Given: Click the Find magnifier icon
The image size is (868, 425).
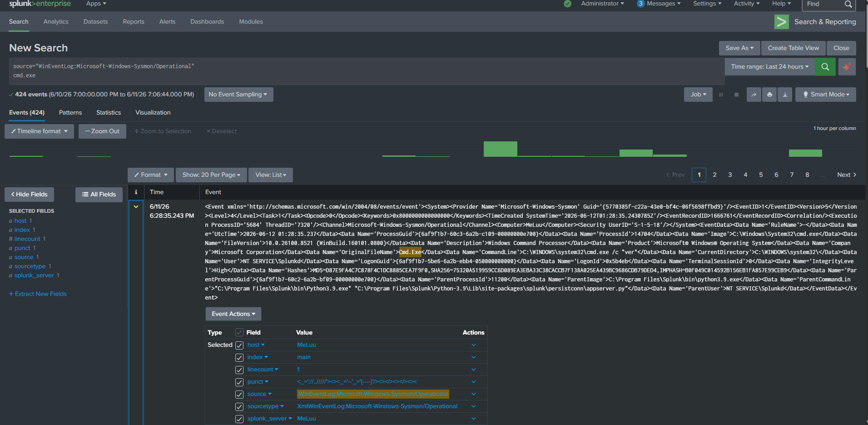Looking at the screenshot, I should pos(848,4).
